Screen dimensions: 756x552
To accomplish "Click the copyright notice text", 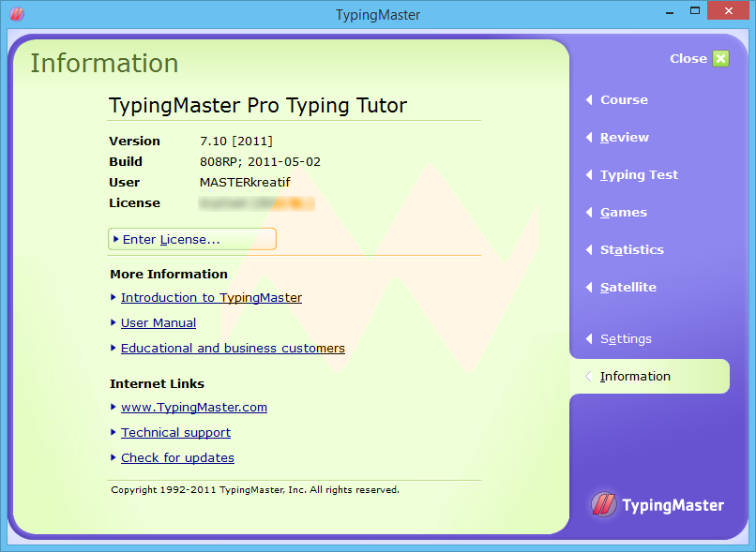I will [255, 490].
